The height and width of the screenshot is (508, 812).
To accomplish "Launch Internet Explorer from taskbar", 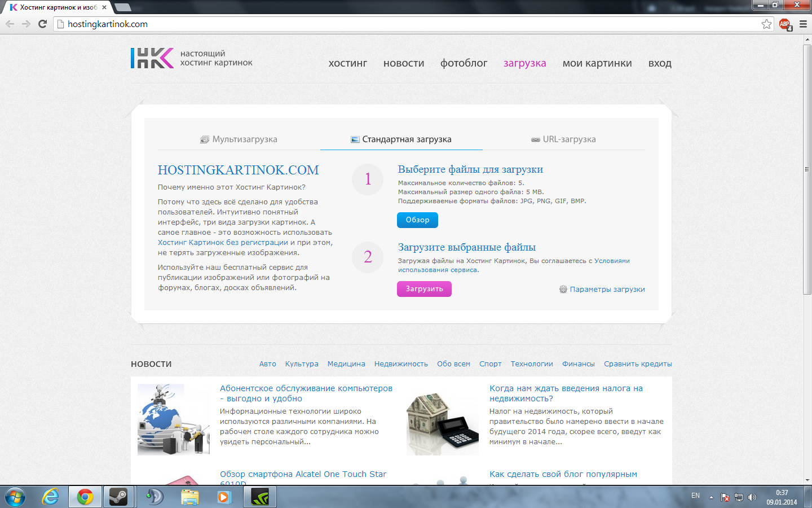I will click(x=51, y=497).
